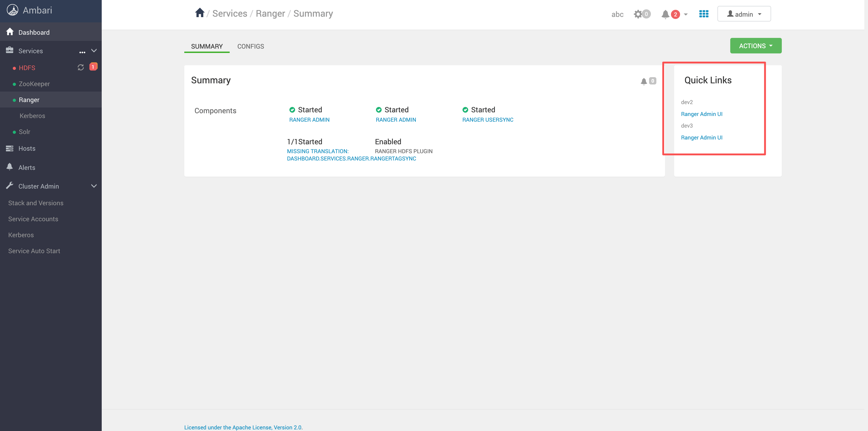
Task: Click HDFS red alert badge
Action: click(93, 67)
